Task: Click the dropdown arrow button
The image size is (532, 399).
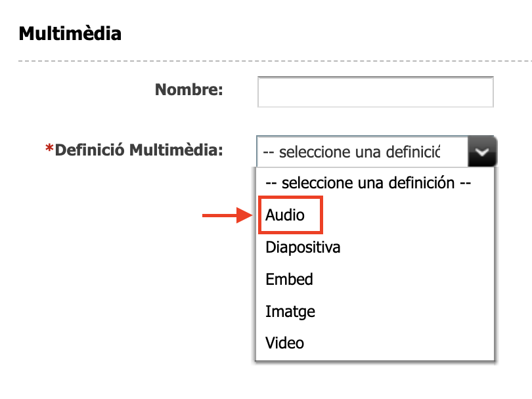Action: tap(482, 152)
